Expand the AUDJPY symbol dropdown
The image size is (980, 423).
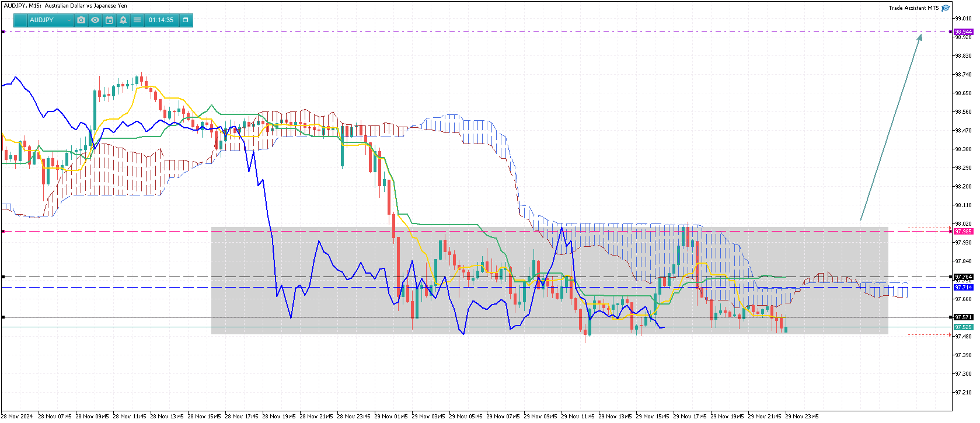pos(69,20)
